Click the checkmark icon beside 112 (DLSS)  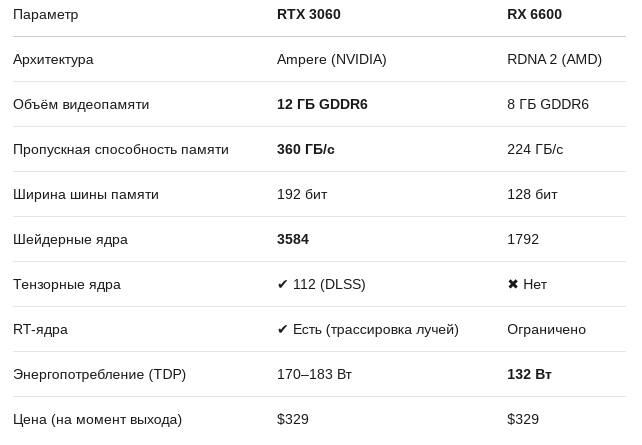point(283,285)
